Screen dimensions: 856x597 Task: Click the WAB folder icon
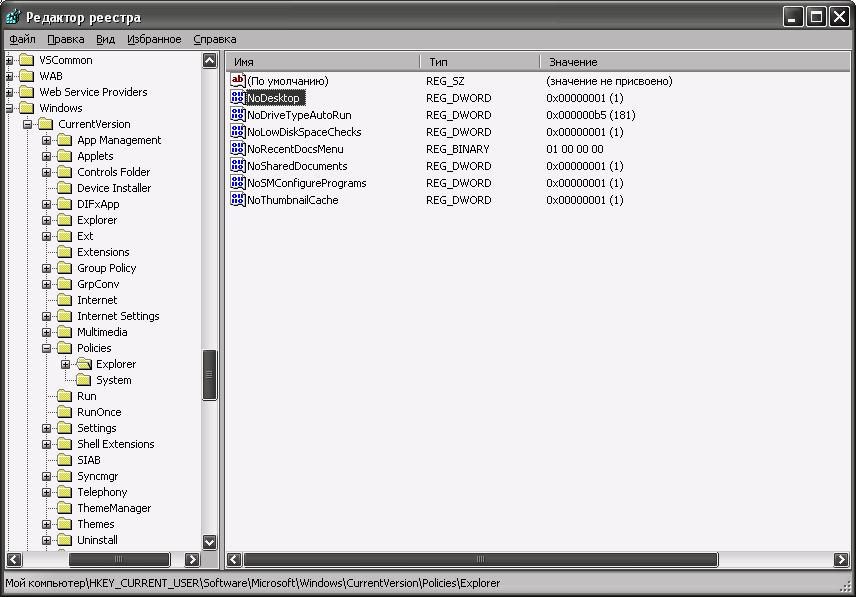click(x=27, y=76)
